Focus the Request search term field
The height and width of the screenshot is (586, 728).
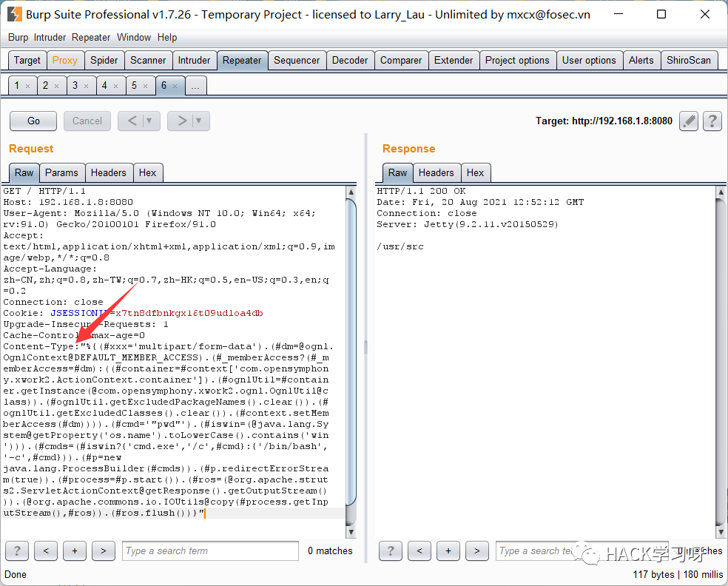[210, 551]
